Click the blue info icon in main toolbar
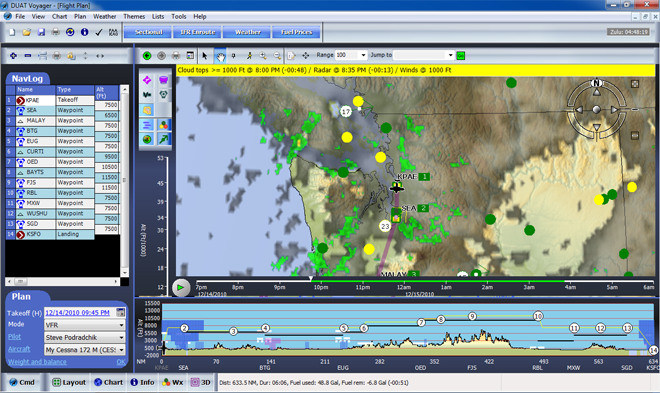 coord(85,32)
